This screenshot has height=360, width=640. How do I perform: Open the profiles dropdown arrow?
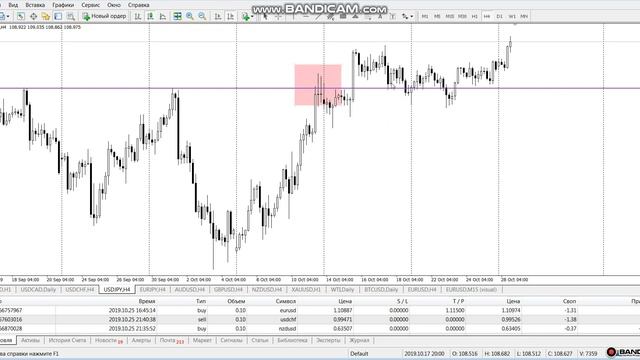pos(8,16)
